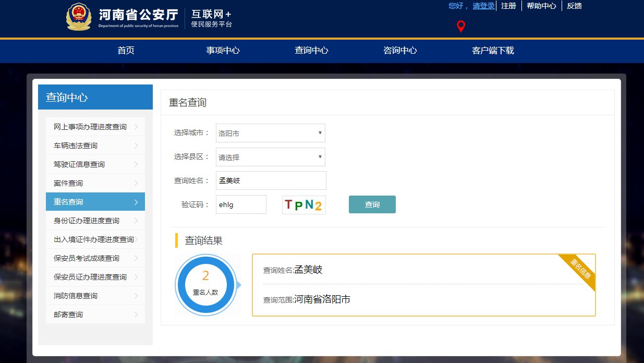Image resolution: width=644 pixels, height=363 pixels.
Task: Click the TPN2 captcha image to refresh
Action: tap(303, 204)
